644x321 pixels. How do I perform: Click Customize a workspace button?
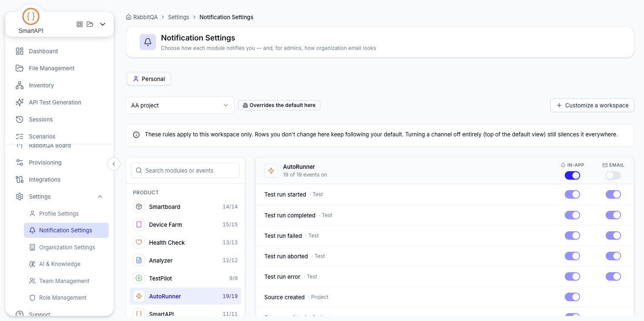click(592, 105)
